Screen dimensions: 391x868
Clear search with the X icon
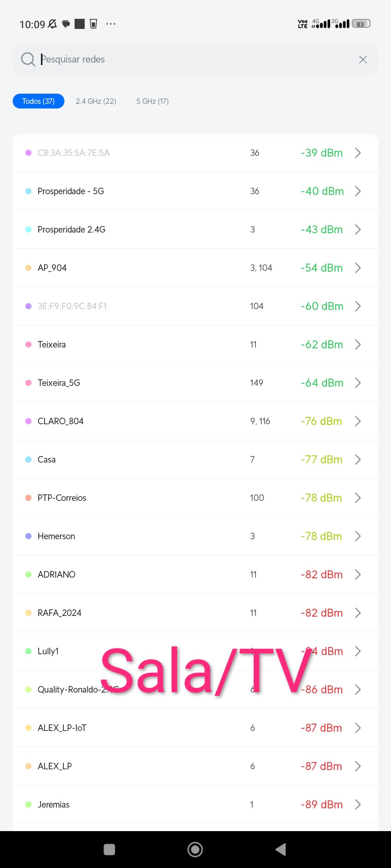(x=363, y=60)
